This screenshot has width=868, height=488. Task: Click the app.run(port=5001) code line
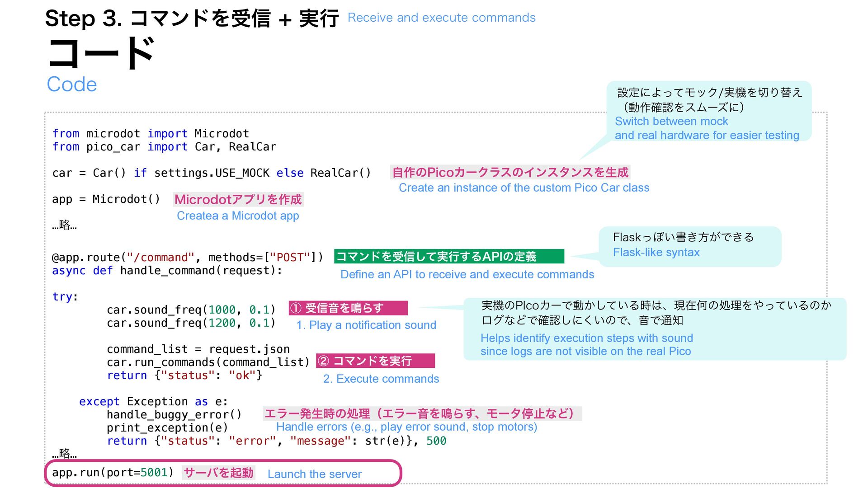113,473
